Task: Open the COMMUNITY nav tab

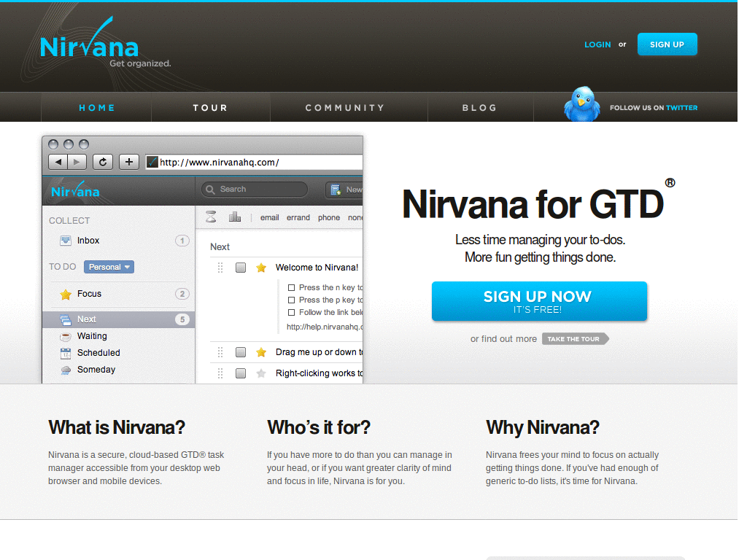Action: pos(345,108)
